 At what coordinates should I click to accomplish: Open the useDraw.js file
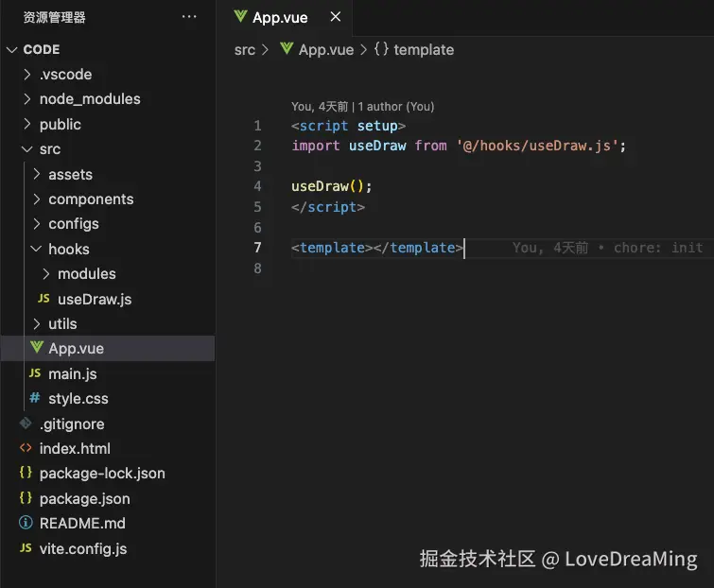click(x=95, y=299)
